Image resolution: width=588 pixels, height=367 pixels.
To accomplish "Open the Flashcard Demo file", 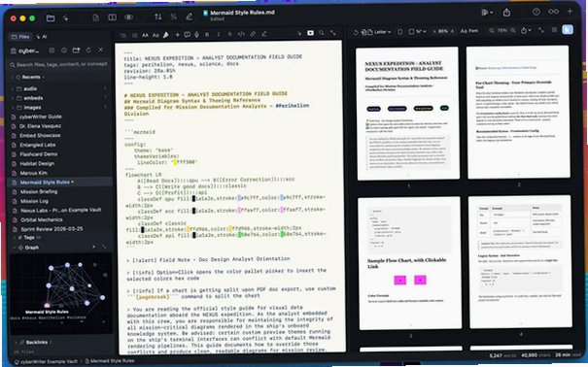I will pyautogui.click(x=39, y=154).
